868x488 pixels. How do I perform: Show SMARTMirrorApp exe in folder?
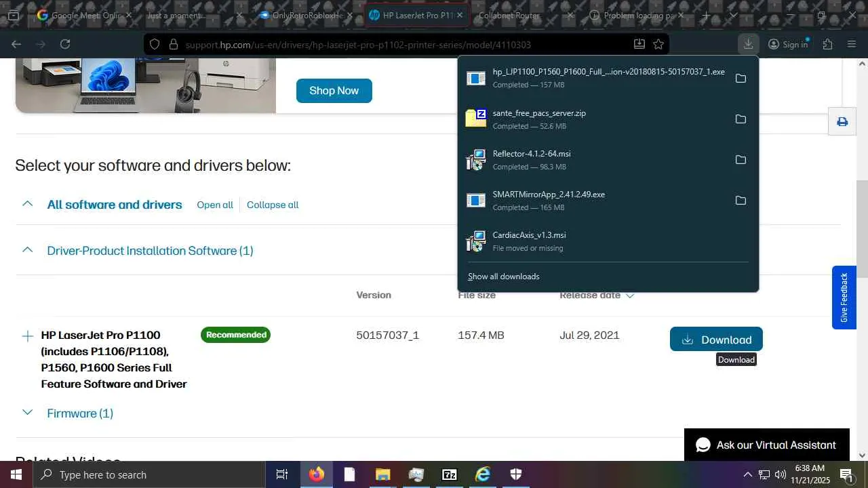click(x=741, y=201)
